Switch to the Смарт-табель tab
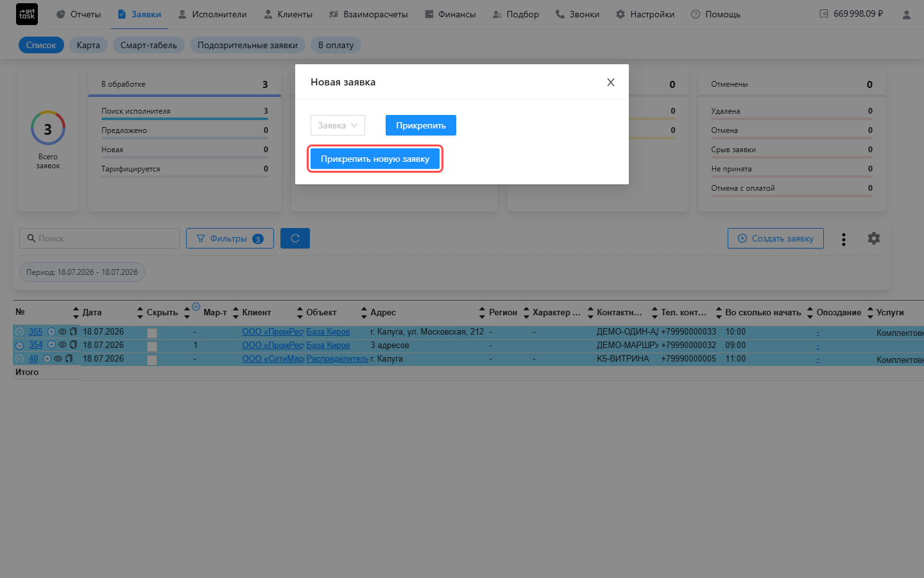The image size is (924, 578). [x=148, y=45]
